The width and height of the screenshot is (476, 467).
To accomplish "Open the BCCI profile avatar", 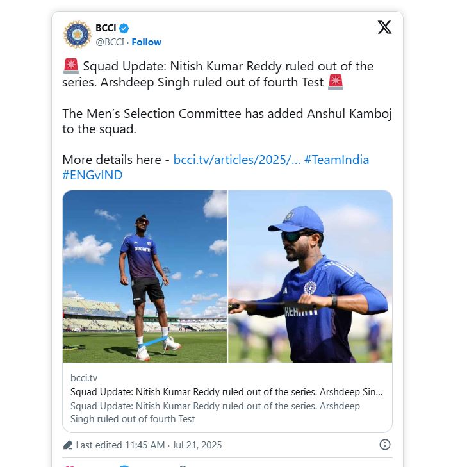I will 77,35.
